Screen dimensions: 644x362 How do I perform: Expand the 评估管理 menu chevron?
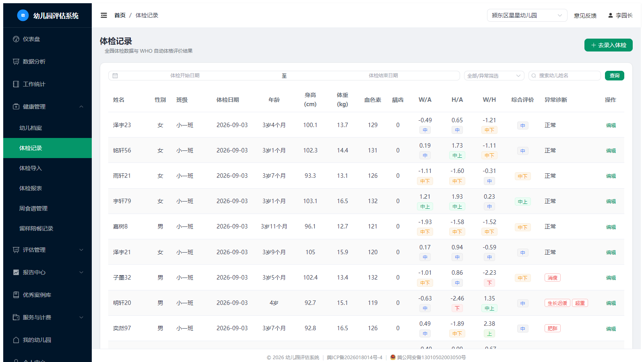coord(81,250)
